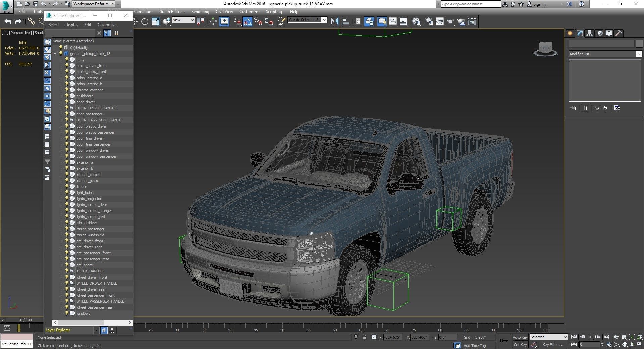Open the Graph Editors menu
This screenshot has width=644, height=349.
coord(171,12)
